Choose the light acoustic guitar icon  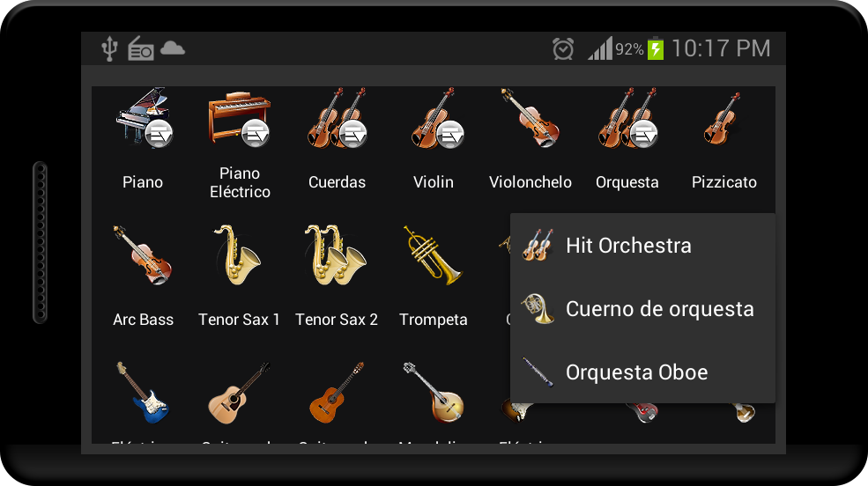coord(239,393)
